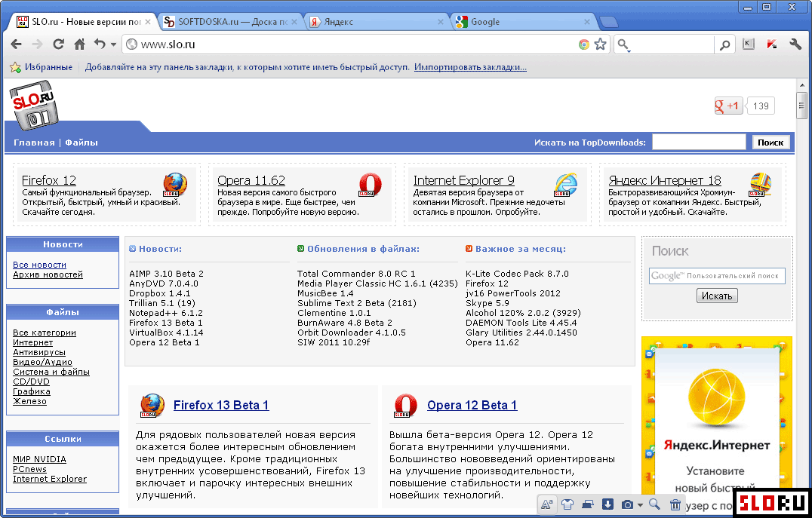
Task: Click the overlapping windows icon in the bottom toolbar
Action: [587, 504]
